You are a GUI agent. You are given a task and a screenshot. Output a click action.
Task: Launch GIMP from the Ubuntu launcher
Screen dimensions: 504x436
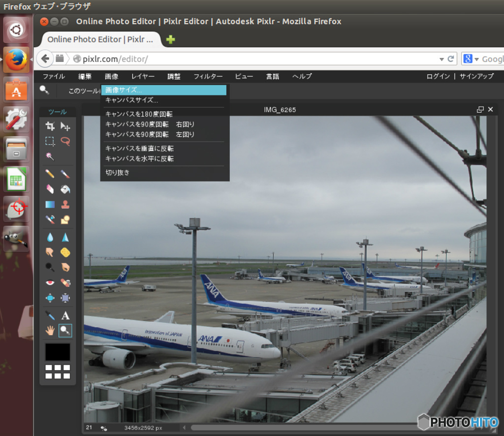pos(16,239)
